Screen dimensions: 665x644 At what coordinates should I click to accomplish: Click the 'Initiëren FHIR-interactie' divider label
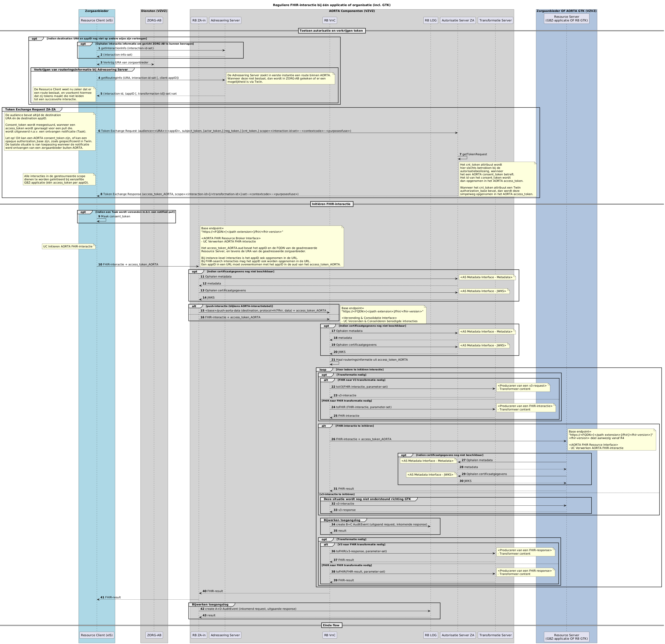[x=331, y=204]
